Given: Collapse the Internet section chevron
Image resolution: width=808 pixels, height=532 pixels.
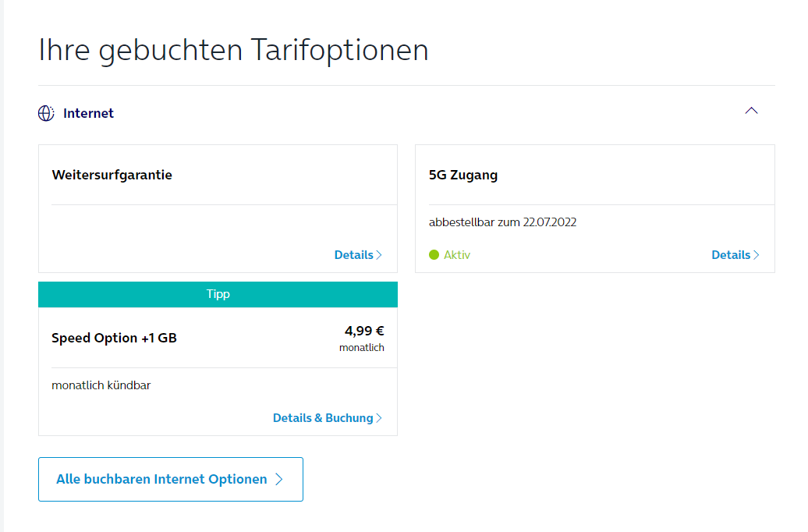Looking at the screenshot, I should click(751, 111).
